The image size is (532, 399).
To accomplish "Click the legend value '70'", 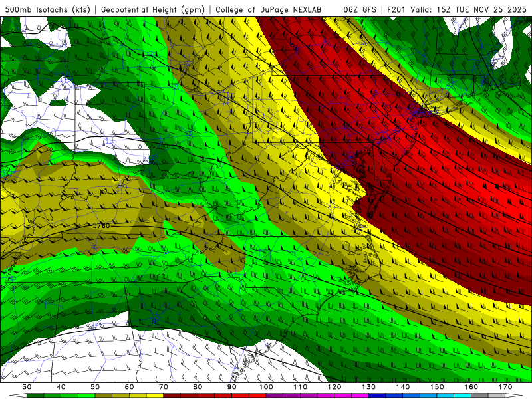I will pos(164,387).
